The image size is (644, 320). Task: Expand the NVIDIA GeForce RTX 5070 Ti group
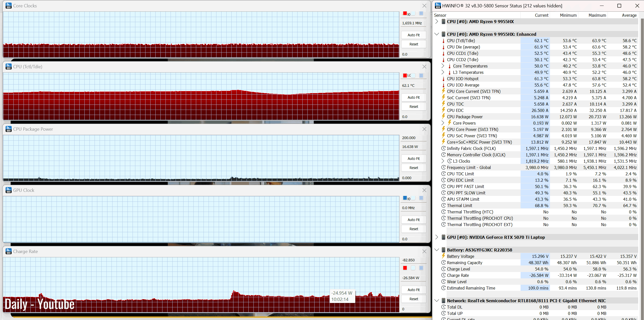[x=436, y=237]
